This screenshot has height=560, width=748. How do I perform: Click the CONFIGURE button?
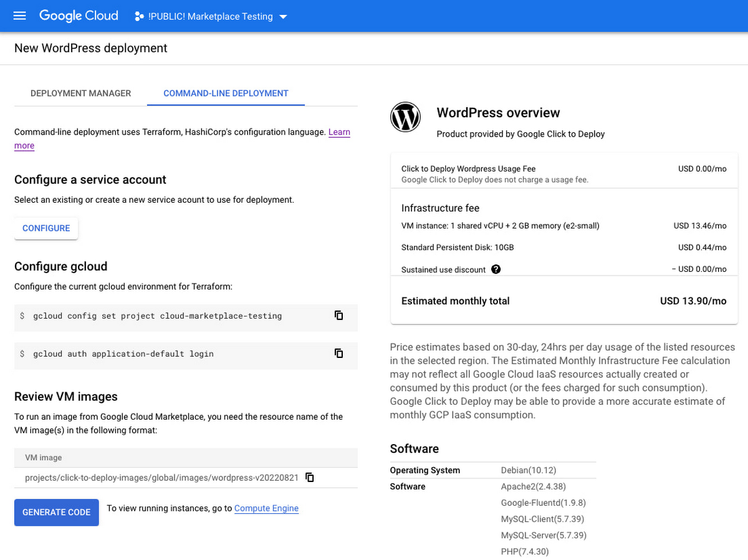[x=46, y=228]
